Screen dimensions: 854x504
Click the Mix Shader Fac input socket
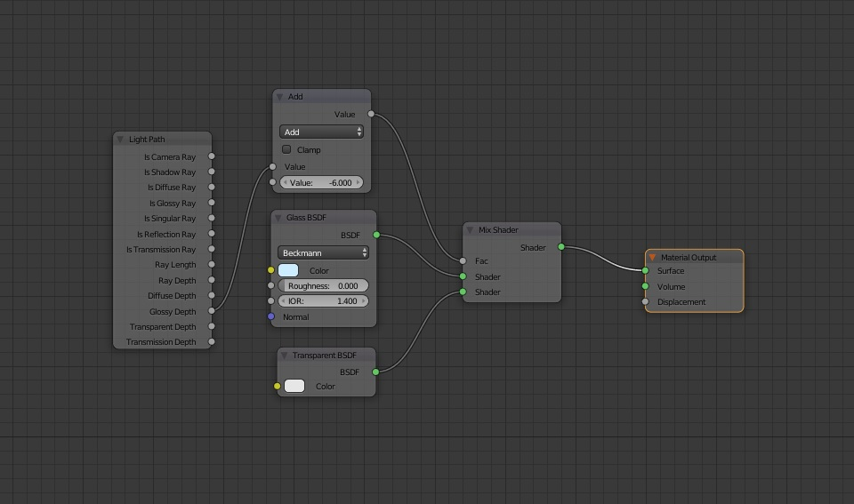(463, 261)
